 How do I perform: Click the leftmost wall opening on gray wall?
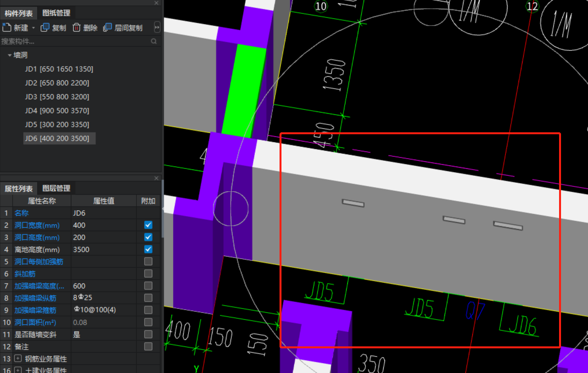(x=353, y=203)
